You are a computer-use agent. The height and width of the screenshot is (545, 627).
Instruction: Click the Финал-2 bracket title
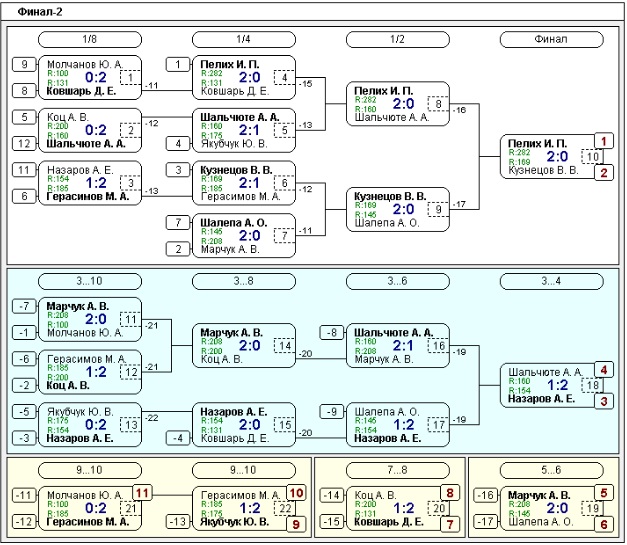[x=40, y=12]
